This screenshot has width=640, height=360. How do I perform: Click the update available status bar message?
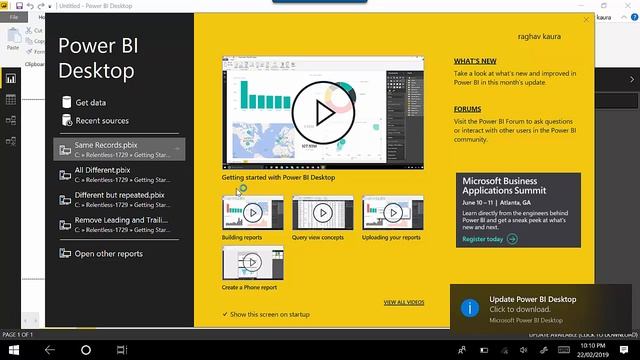[583, 335]
